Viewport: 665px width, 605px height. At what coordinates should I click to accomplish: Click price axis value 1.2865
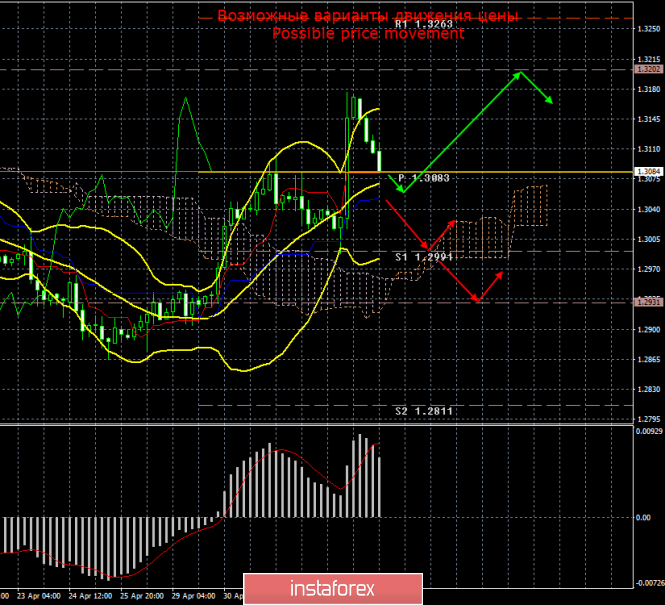click(x=649, y=360)
